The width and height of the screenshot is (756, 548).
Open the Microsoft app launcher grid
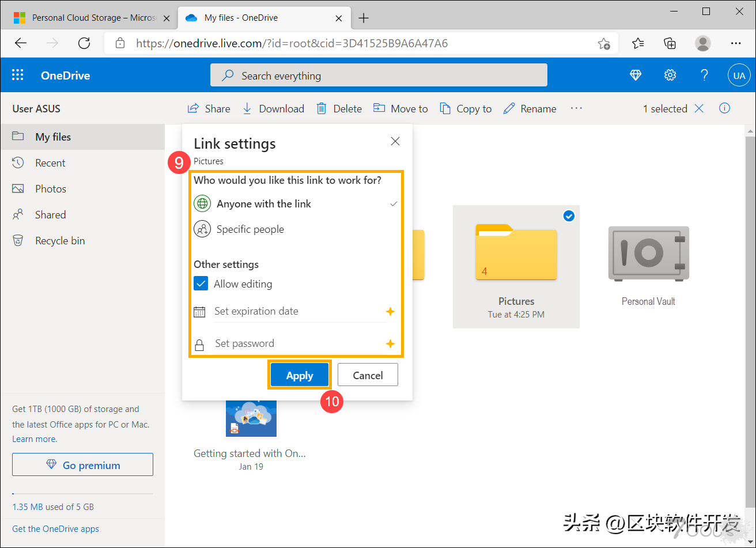(17, 75)
